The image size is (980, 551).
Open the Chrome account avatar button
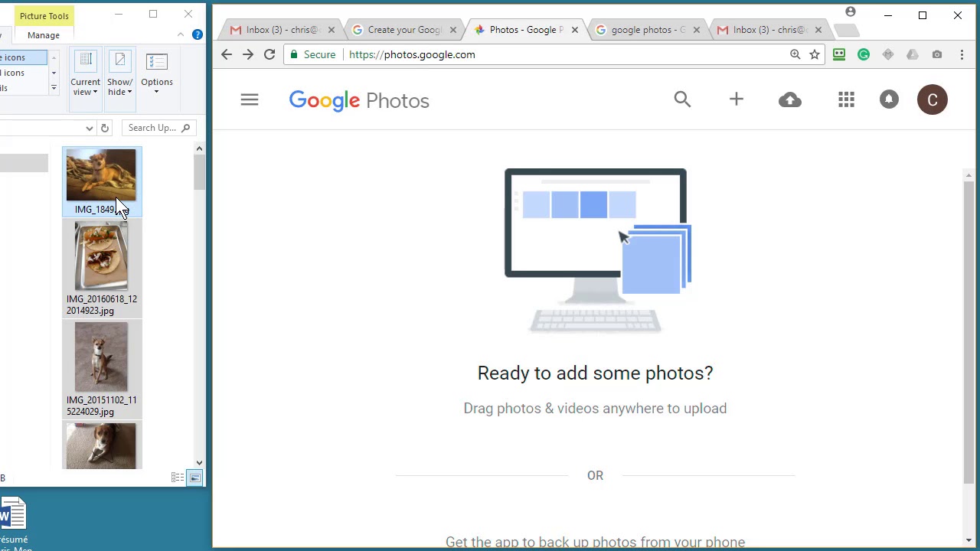(x=850, y=12)
